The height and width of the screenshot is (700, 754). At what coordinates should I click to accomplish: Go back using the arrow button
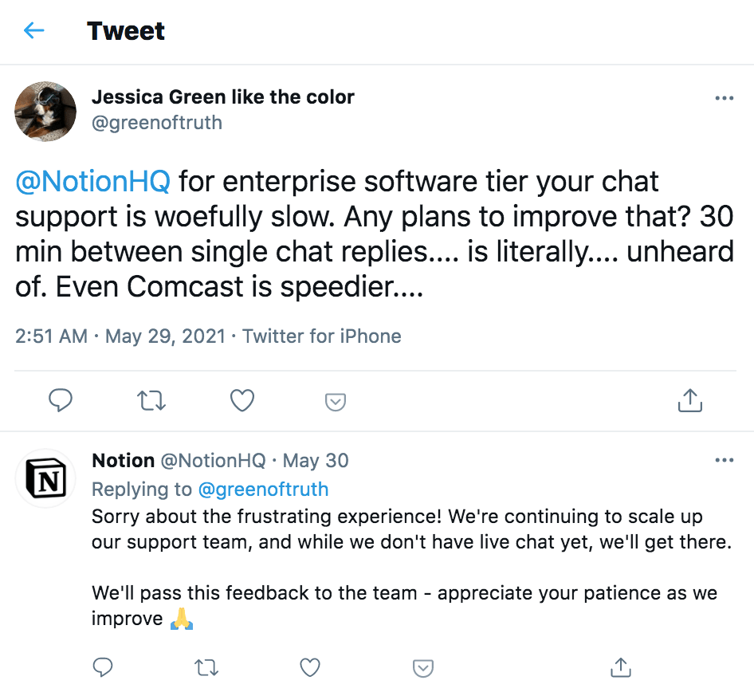point(33,29)
